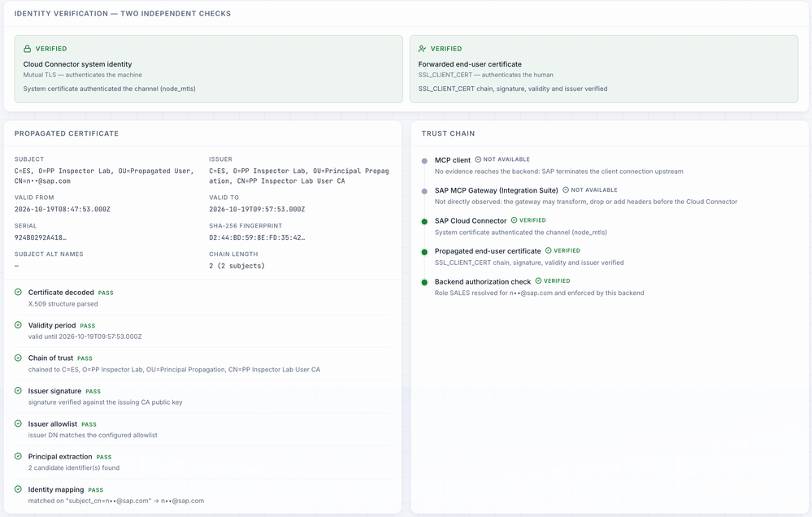Click the check icon beside Validity period

[18, 325]
